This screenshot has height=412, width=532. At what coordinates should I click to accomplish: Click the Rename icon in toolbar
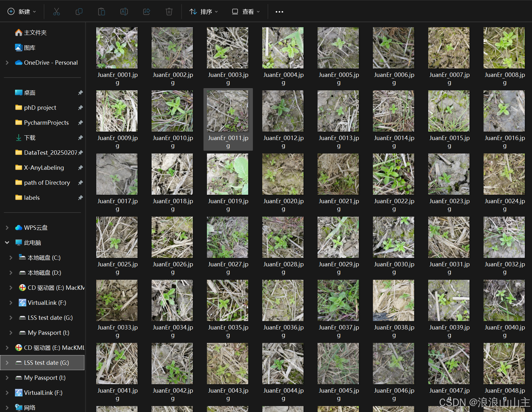[x=124, y=12]
